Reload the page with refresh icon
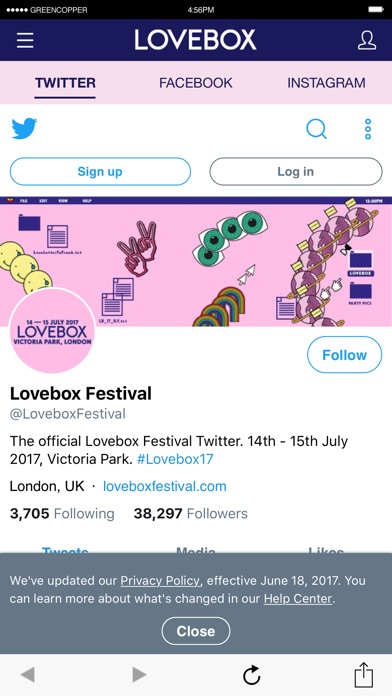 (x=252, y=676)
